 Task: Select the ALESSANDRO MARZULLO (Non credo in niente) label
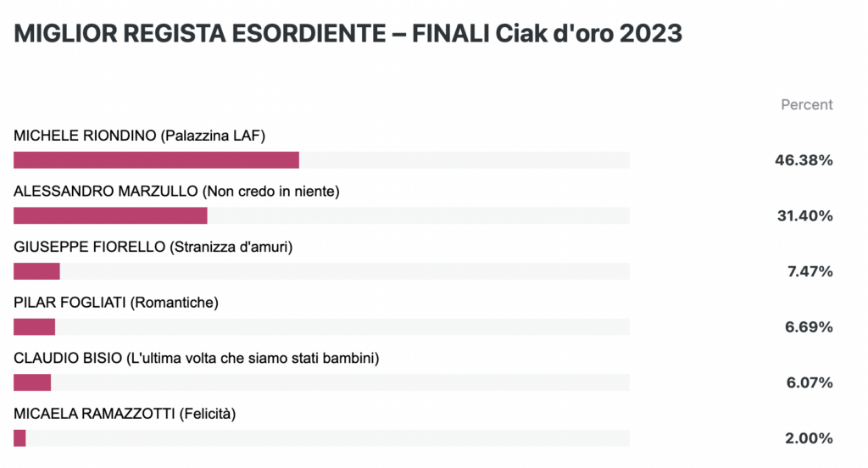pyautogui.click(x=176, y=192)
